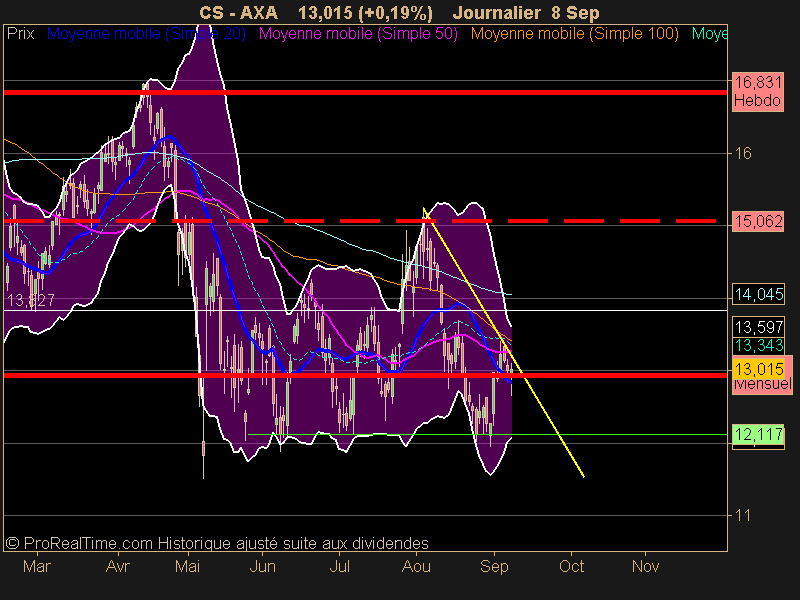
Task: Click the "CS - AXA" chart title
Action: click(x=238, y=13)
